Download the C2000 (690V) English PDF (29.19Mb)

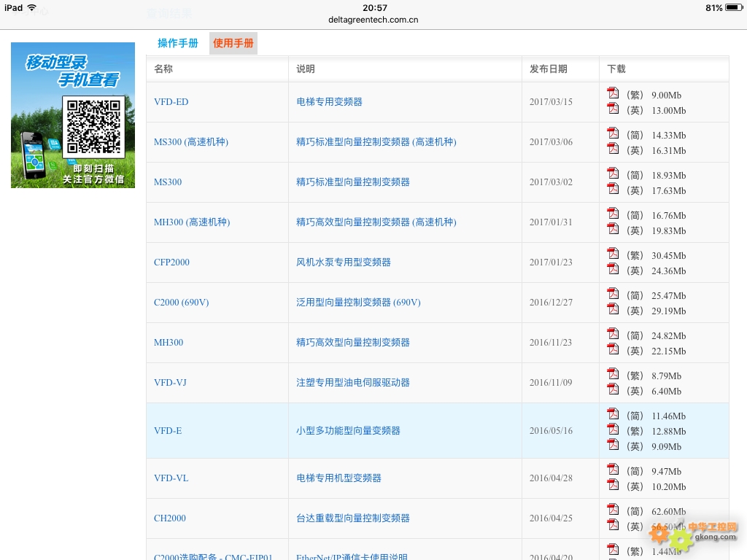pyautogui.click(x=613, y=309)
